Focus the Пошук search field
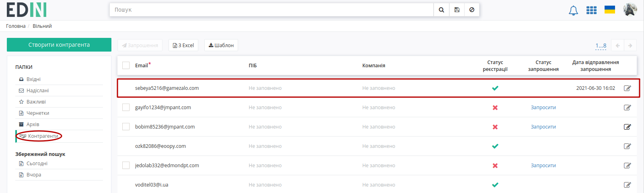The height and width of the screenshot is (193, 644). coord(272,10)
